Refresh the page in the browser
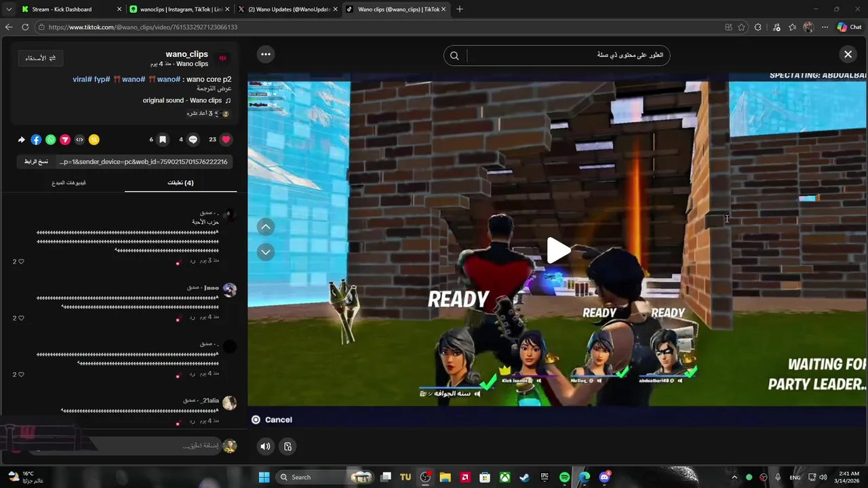Viewport: 868px width, 488px height. pos(25,27)
